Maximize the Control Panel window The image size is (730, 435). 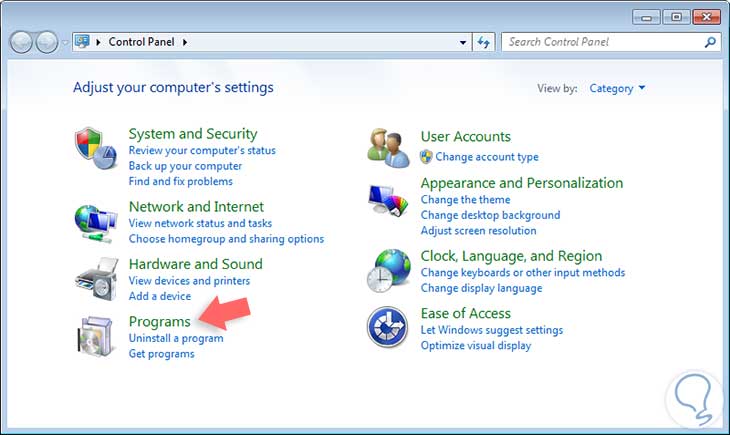[x=676, y=17]
